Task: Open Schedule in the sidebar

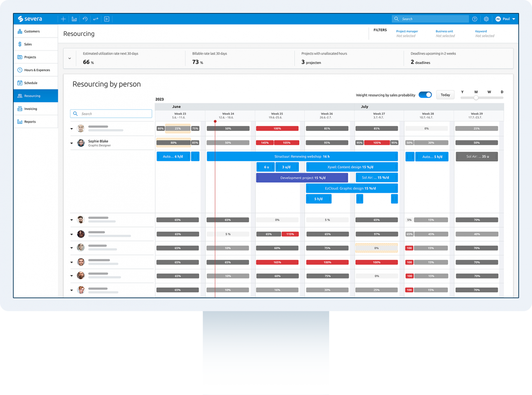Action: click(36, 83)
